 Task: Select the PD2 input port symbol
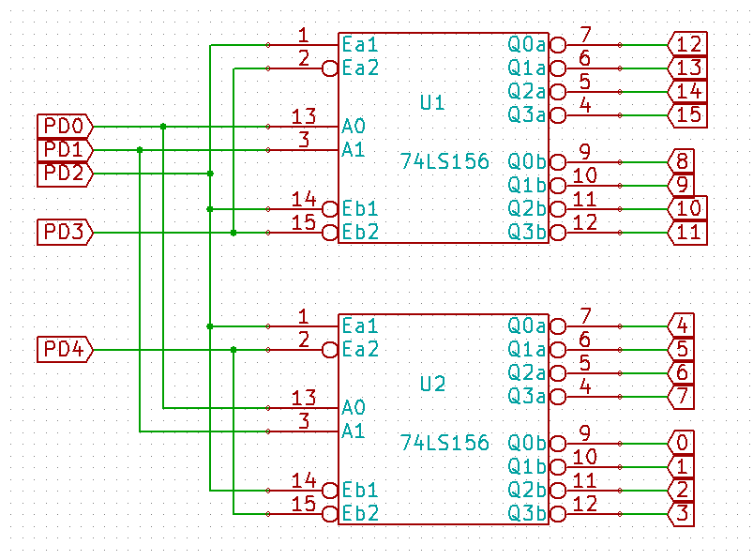[x=62, y=174]
